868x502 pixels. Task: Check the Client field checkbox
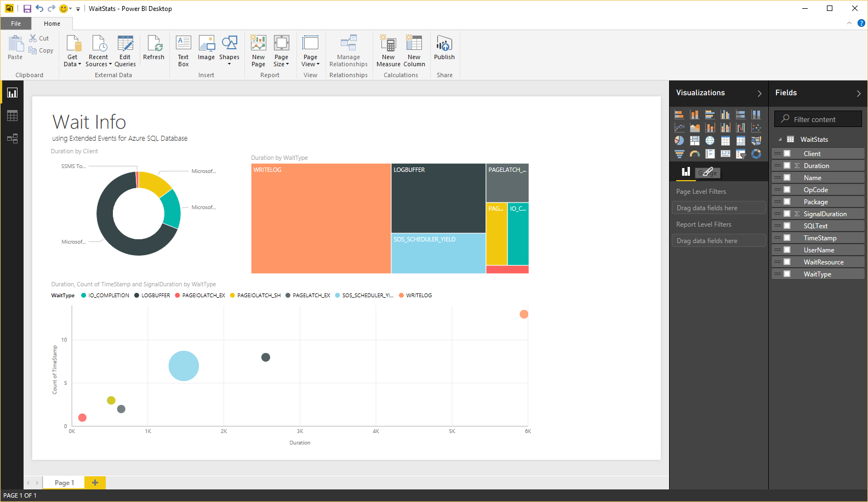787,154
